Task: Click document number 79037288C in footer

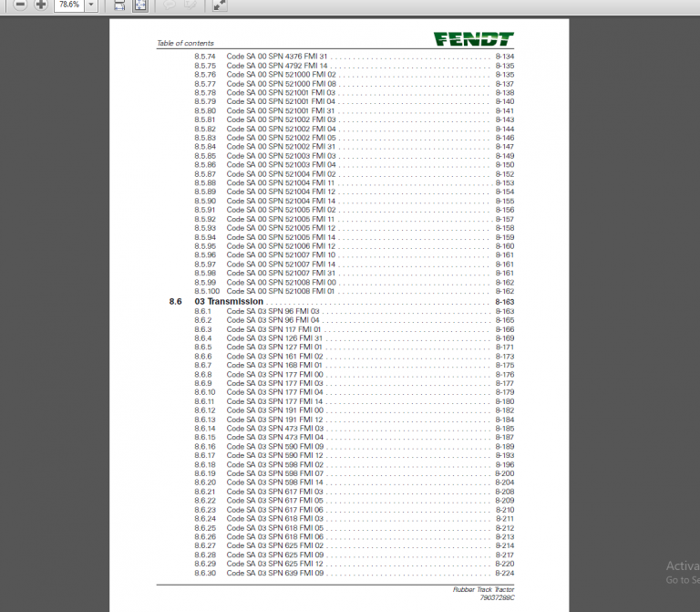Action: pyautogui.click(x=497, y=597)
